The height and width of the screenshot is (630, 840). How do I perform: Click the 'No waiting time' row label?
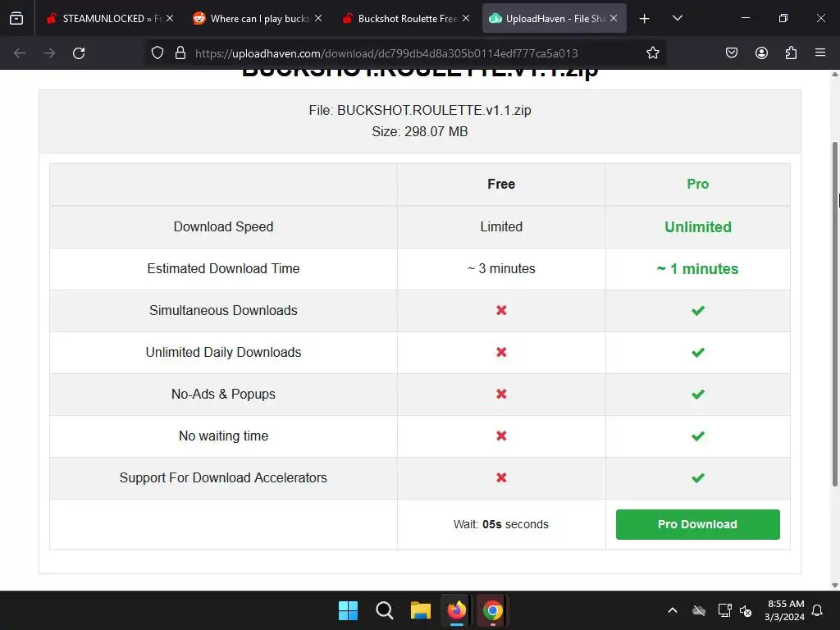point(223,436)
